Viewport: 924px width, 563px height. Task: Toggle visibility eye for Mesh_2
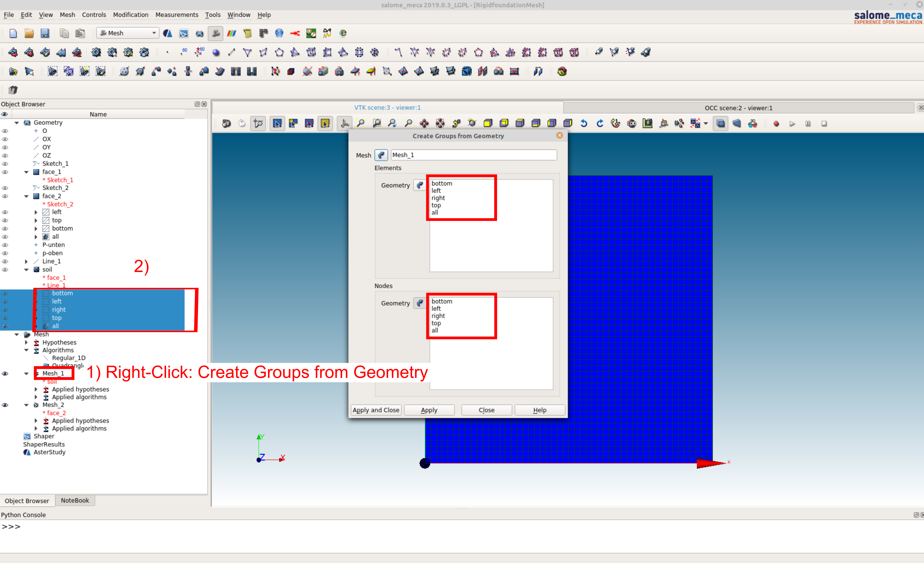[5, 405]
